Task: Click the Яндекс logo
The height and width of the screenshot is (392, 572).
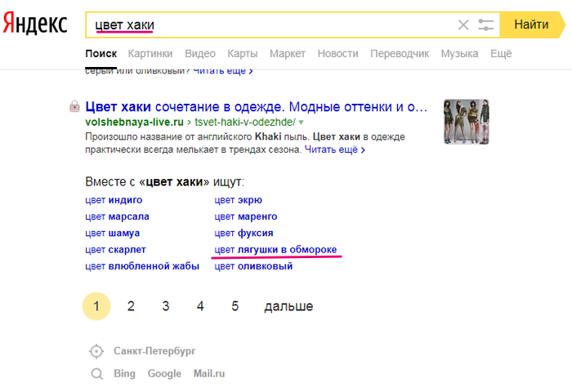Action: (34, 24)
